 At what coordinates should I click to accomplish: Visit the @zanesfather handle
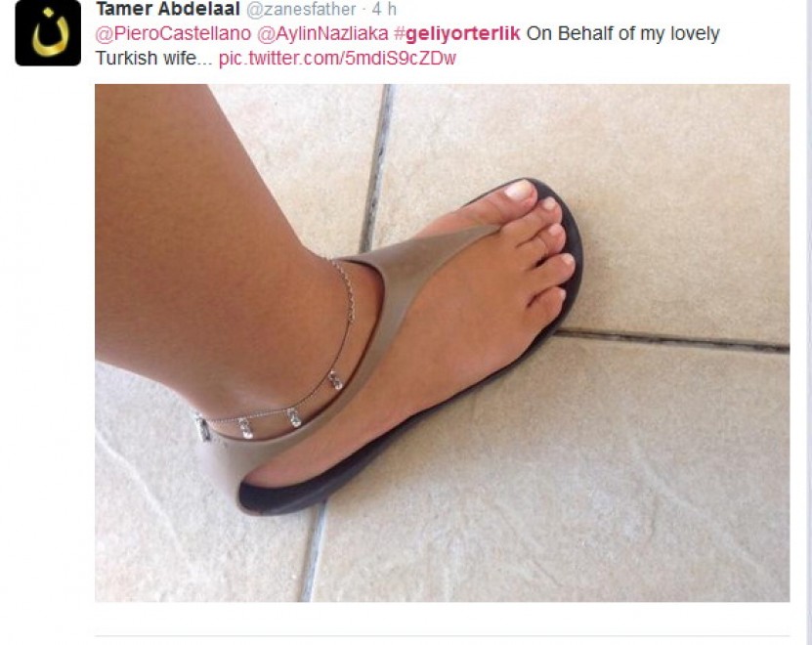[x=301, y=9]
